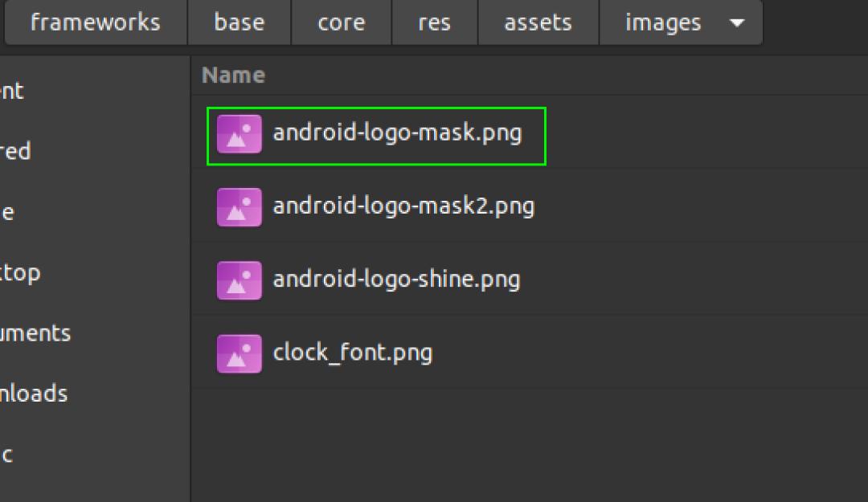Viewport: 868px width, 502px height.
Task: Click the android-logo-mask.png thumbnail icon
Action: pyautogui.click(x=239, y=133)
